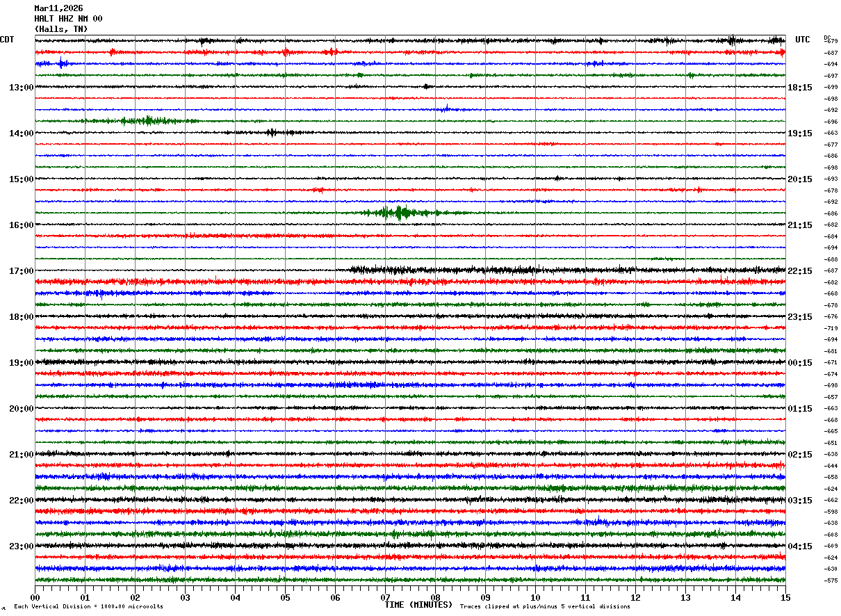Click the DC offset value -575
841x616 pixels.
pos(831,581)
